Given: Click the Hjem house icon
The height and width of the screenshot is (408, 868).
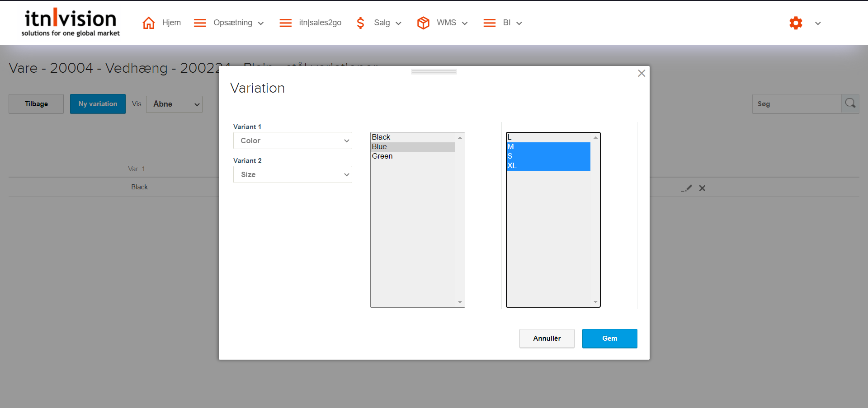Looking at the screenshot, I should pyautogui.click(x=148, y=23).
